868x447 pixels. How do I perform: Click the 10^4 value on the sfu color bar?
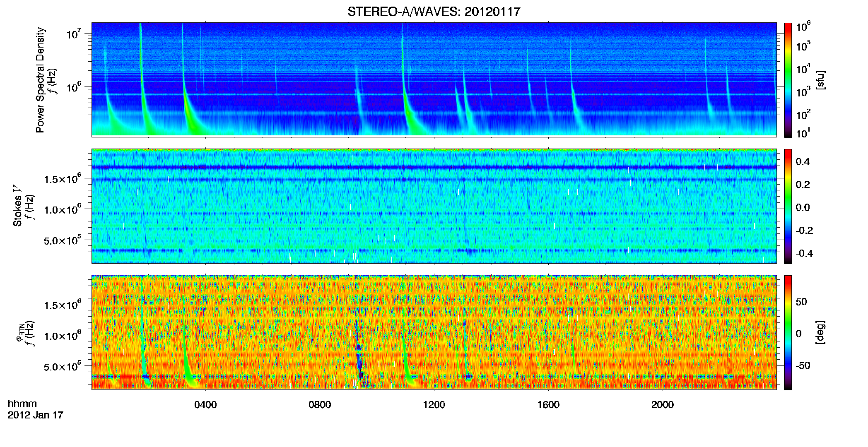pos(803,69)
